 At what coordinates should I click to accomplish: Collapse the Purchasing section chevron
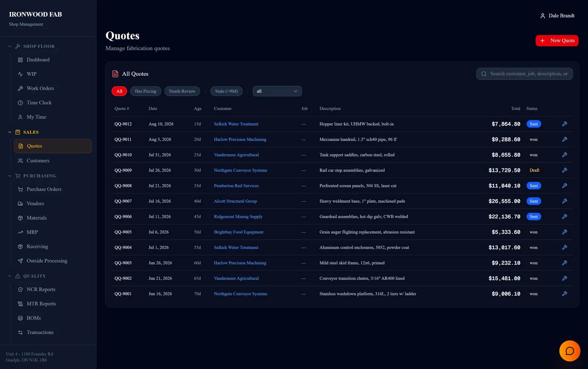click(x=10, y=176)
